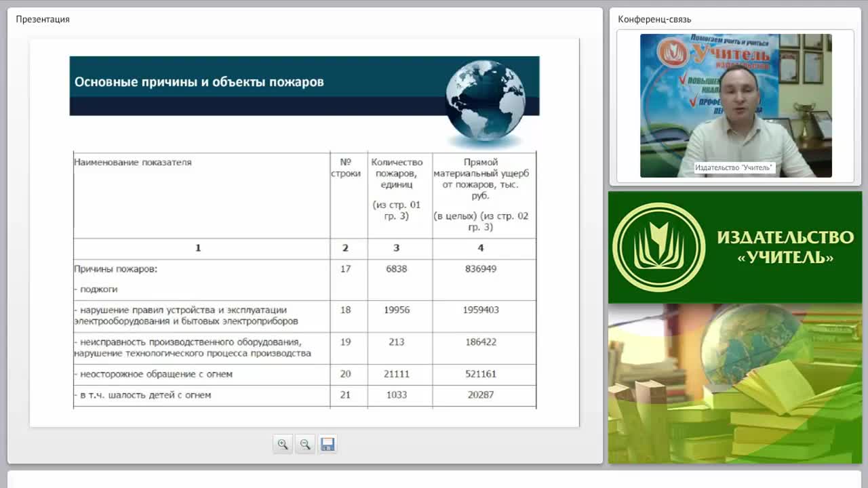Click the damage value 521161
Viewport: 868px width, 488px height.
click(x=481, y=374)
